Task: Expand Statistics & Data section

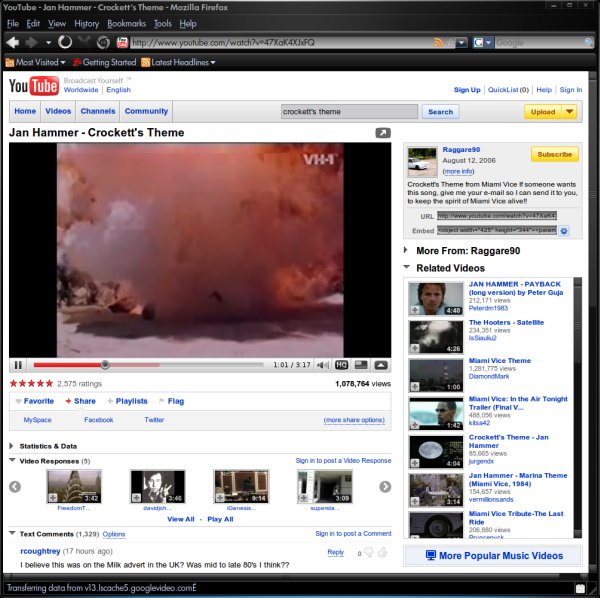Action: tap(11, 446)
